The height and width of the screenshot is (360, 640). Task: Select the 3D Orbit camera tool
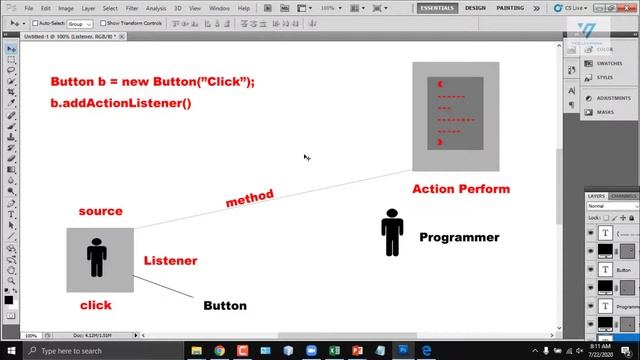[11, 259]
